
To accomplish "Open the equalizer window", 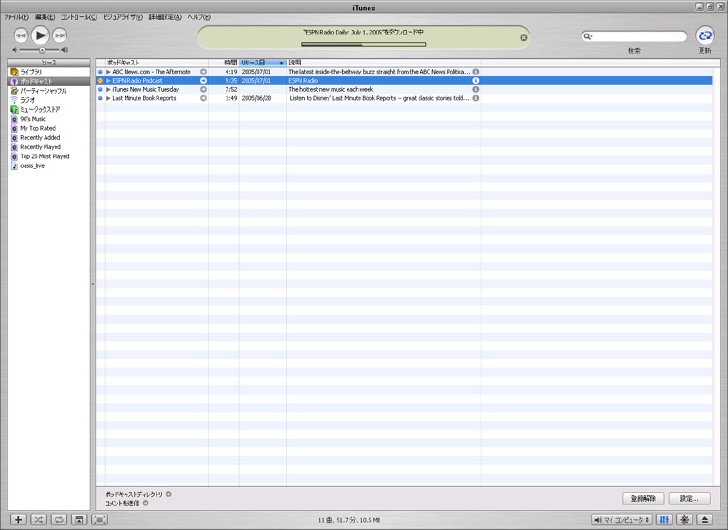I will (664, 520).
